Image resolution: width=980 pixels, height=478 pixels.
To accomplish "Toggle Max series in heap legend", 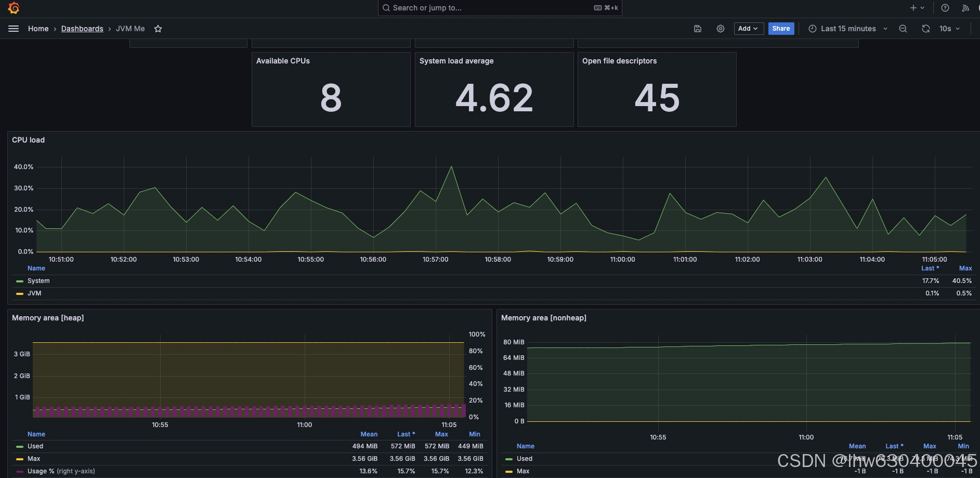I will click(34, 459).
